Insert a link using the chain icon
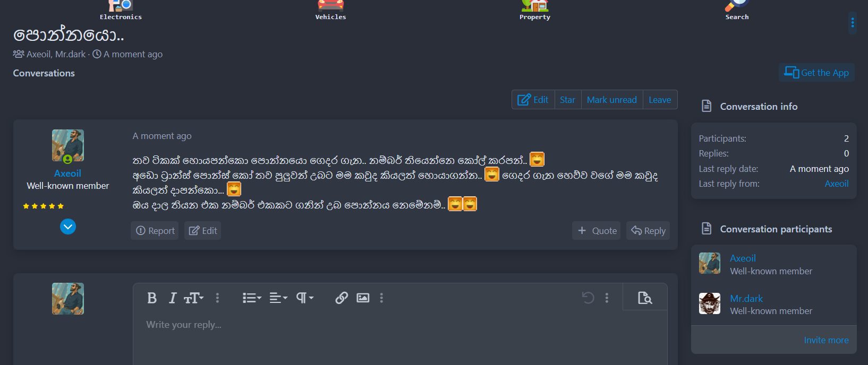Viewport: 868px width, 365px height. (x=342, y=298)
